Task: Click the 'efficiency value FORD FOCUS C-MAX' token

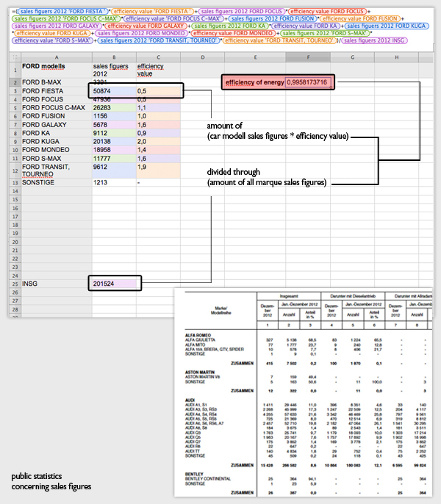Action: click(x=173, y=18)
